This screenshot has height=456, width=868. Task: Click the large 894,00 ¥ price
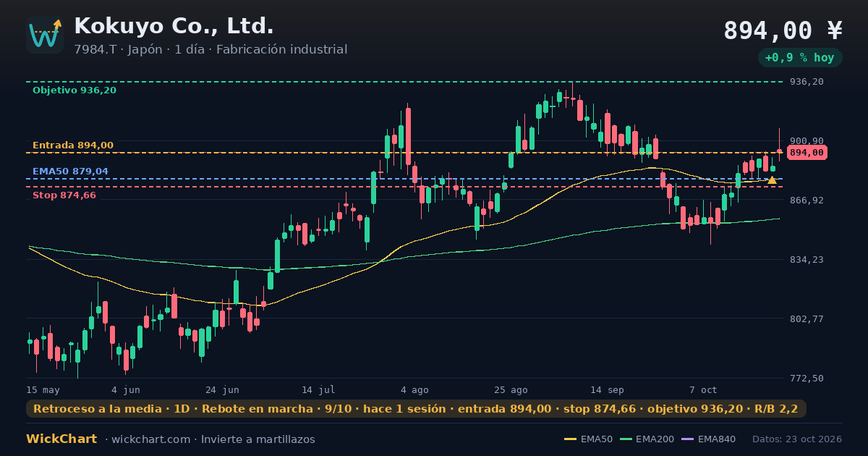point(783,30)
